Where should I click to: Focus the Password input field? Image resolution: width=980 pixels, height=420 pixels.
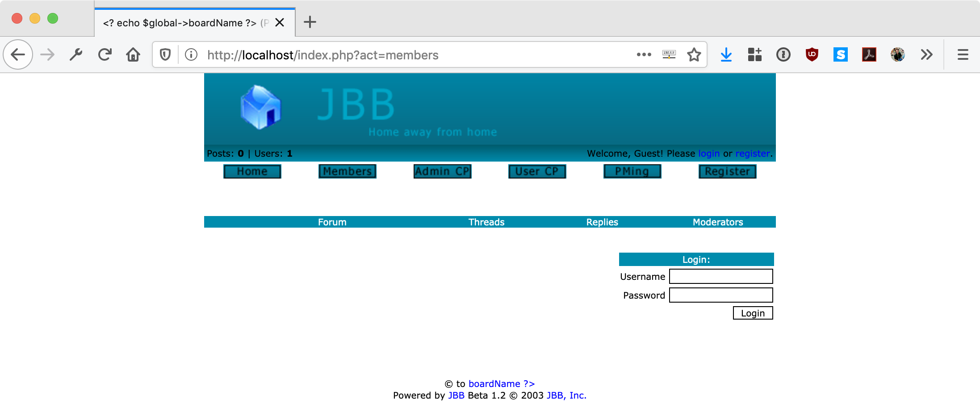click(721, 295)
